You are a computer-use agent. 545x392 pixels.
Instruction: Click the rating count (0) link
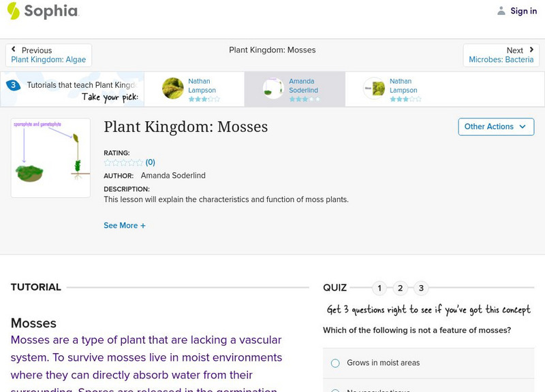[x=151, y=163]
